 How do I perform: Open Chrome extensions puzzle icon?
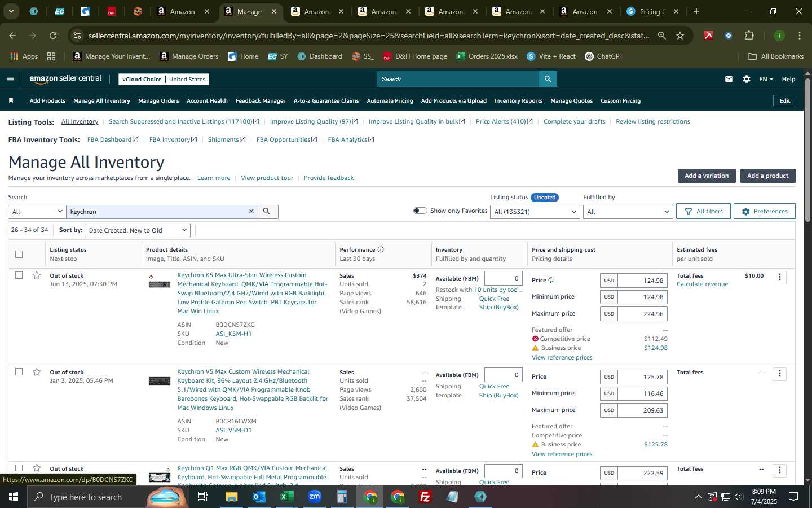point(749,36)
